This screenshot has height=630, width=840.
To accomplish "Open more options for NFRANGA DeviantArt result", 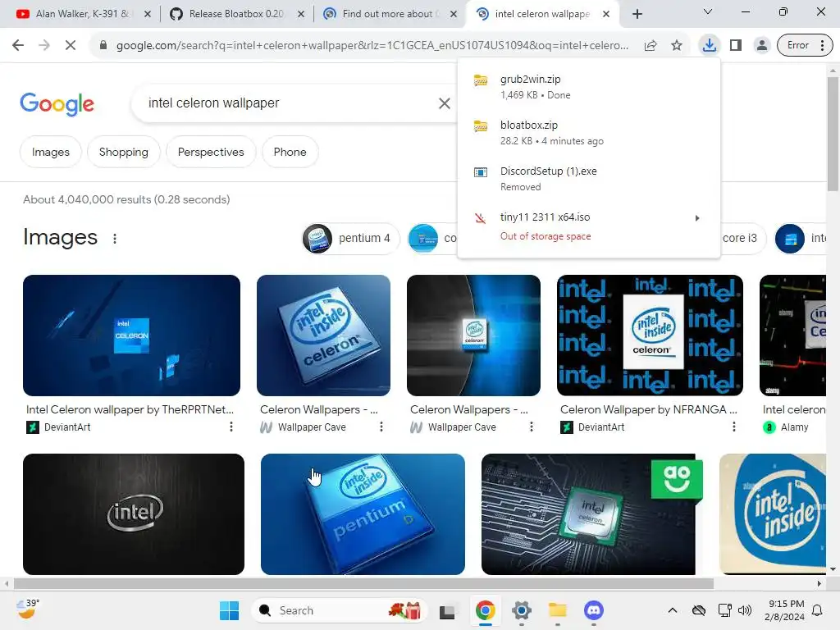I will pyautogui.click(x=733, y=427).
